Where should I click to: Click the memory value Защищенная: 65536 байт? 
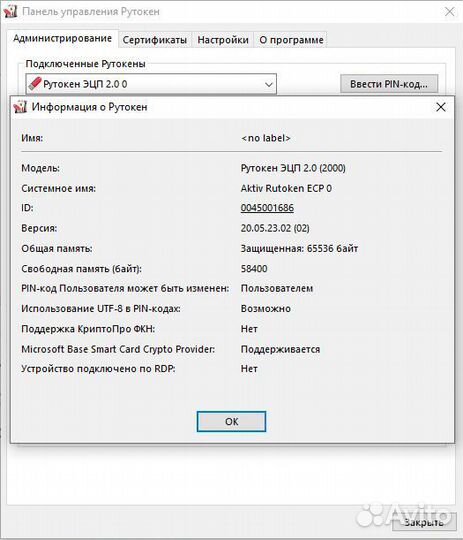point(299,249)
